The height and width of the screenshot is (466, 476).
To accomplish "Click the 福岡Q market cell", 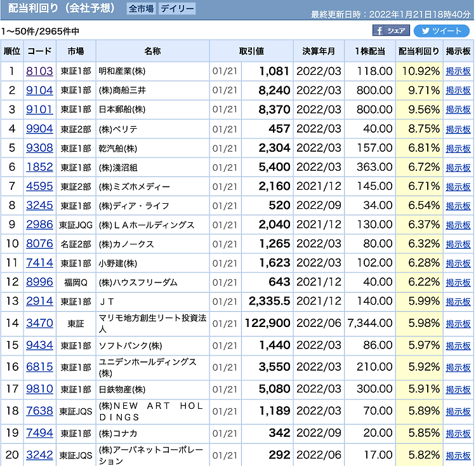I will point(76,282).
